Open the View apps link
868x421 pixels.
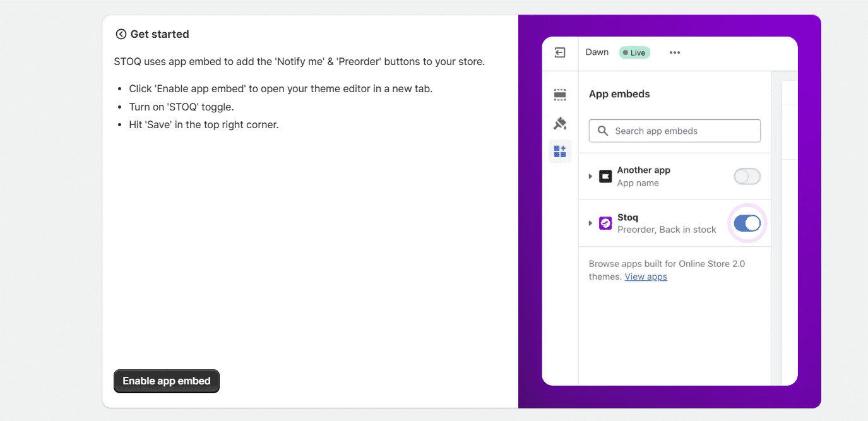pos(645,276)
